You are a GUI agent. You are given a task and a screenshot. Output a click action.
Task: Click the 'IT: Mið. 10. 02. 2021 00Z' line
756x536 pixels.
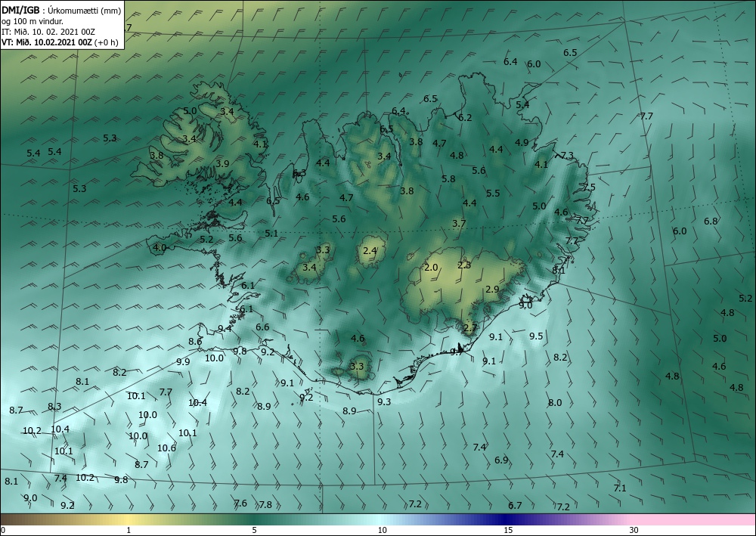click(48, 32)
